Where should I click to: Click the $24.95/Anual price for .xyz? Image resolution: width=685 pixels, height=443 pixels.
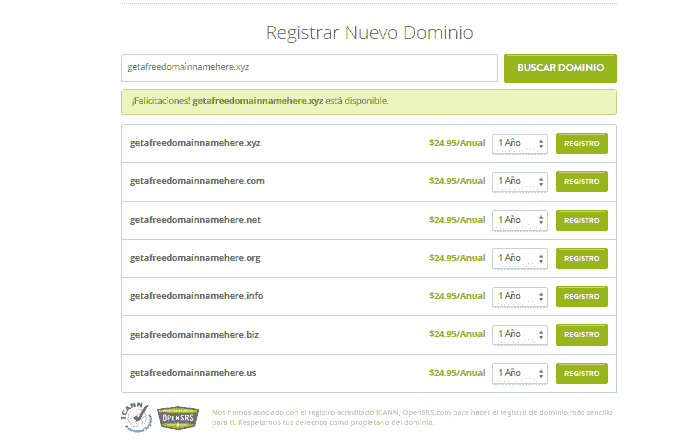(x=457, y=143)
